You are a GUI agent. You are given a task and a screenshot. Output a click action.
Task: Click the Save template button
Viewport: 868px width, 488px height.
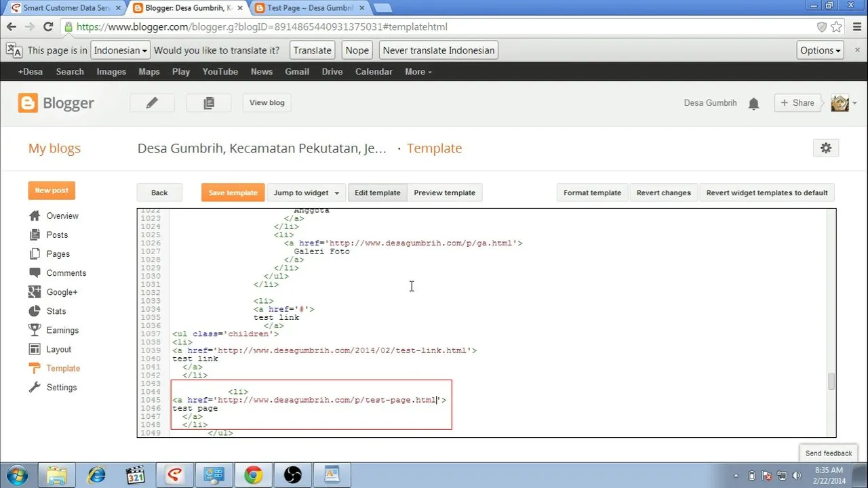tap(233, 192)
